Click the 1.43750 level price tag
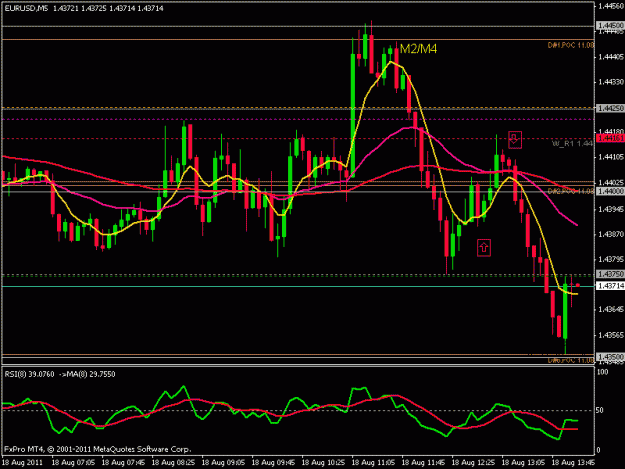 pos(610,274)
